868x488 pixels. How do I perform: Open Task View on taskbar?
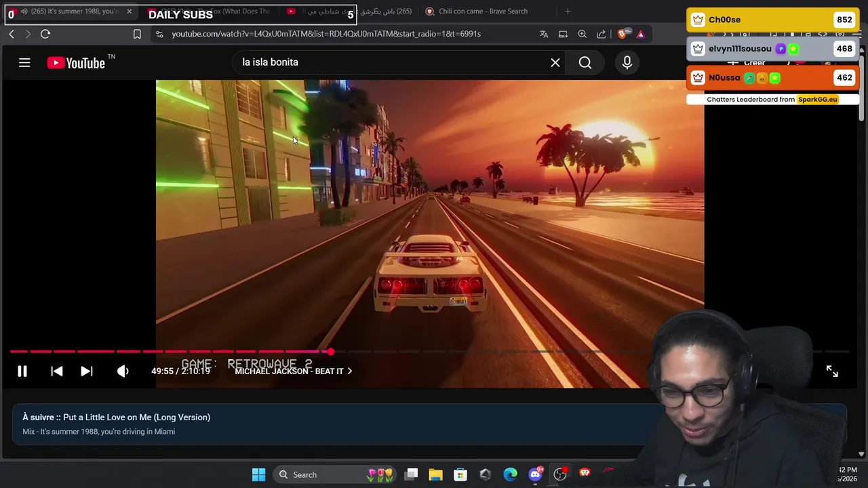click(411, 474)
